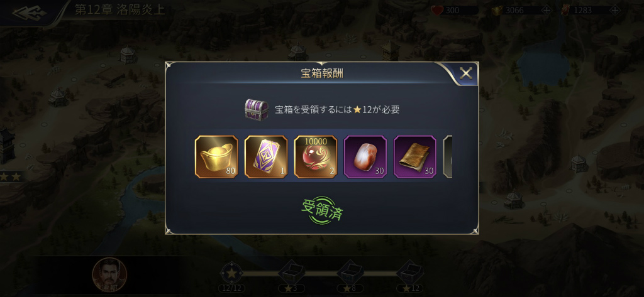Tap the gold trophy currency icon
This screenshot has height=297, width=644.
click(497, 10)
